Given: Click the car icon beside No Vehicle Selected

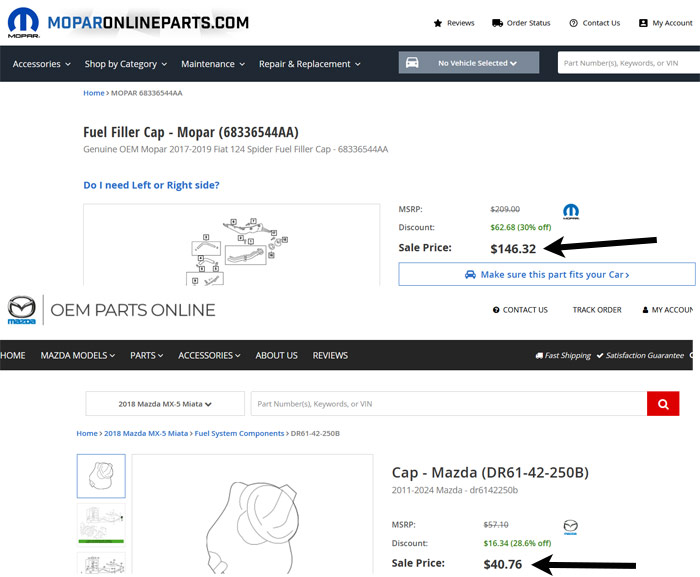Looking at the screenshot, I should pyautogui.click(x=412, y=63).
